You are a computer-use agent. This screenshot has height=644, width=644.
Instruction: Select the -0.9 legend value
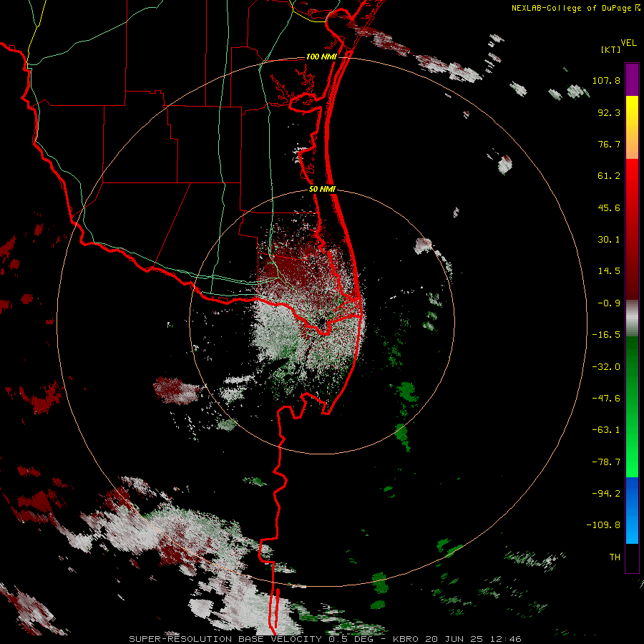pos(609,303)
